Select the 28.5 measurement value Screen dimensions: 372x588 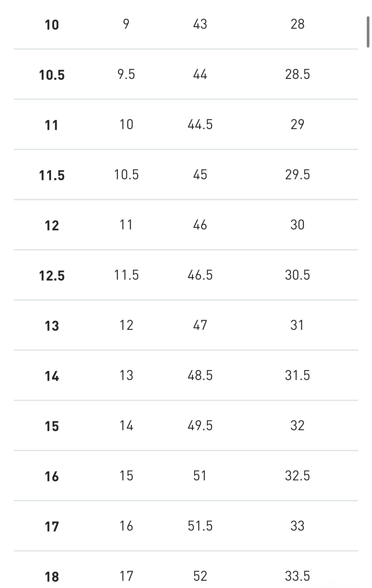298,74
